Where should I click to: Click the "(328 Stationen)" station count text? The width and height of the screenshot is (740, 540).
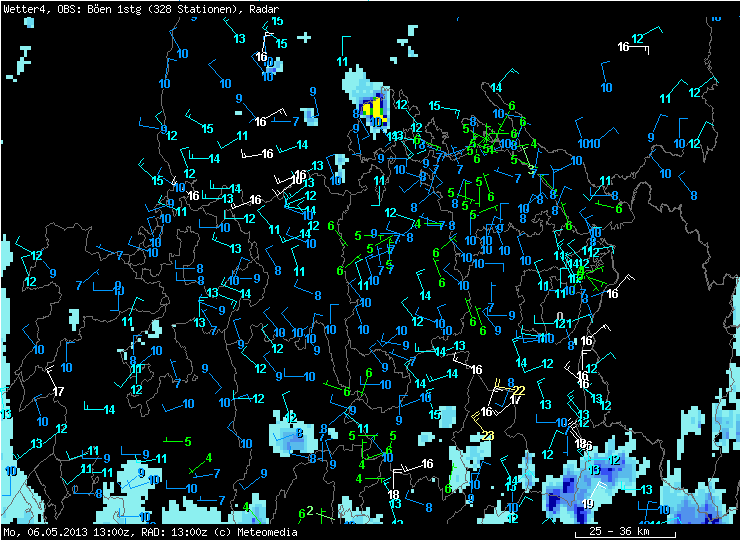[193, 8]
